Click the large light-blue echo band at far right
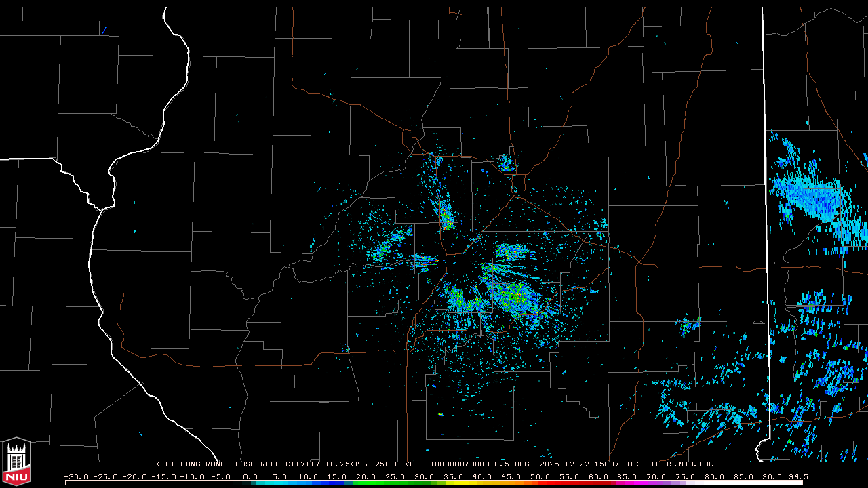 817,197
